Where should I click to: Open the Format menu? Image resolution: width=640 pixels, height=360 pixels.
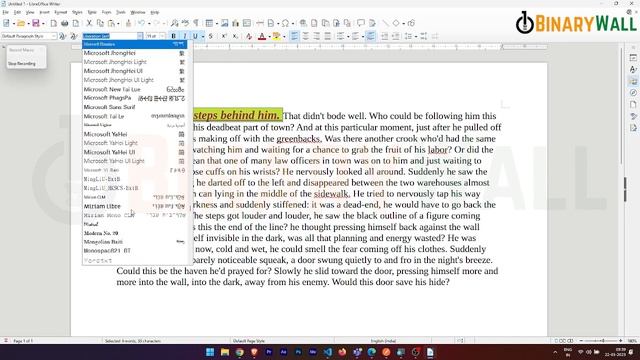pos(60,13)
